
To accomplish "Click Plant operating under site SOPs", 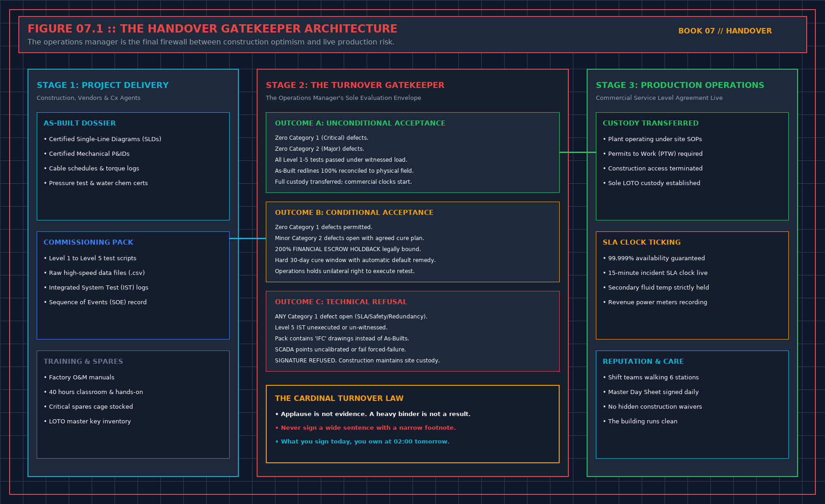I will pyautogui.click(x=653, y=139).
